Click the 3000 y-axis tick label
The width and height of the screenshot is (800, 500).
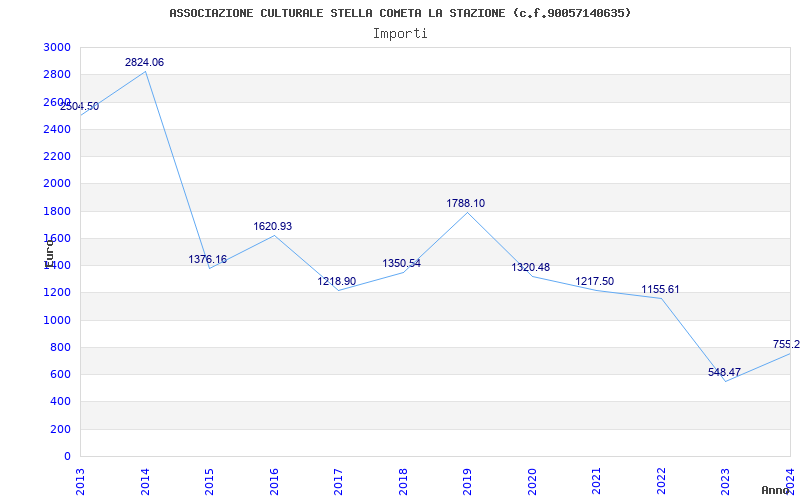click(58, 47)
